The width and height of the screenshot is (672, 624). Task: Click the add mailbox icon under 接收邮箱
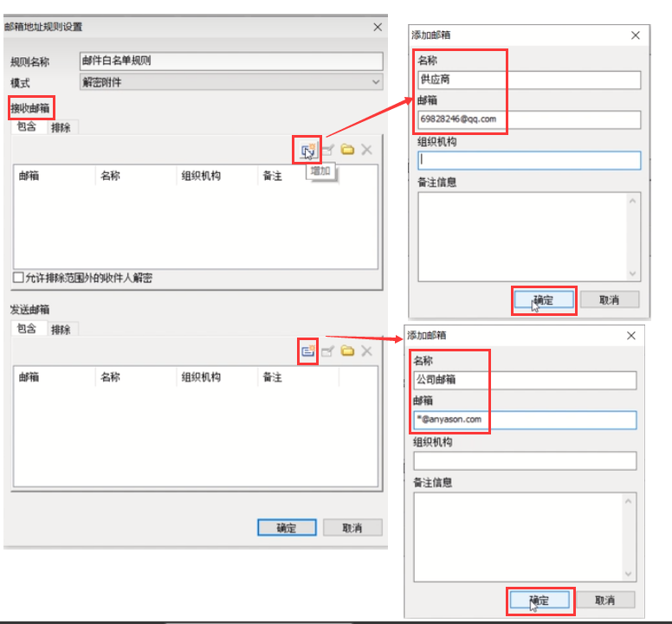[x=307, y=150]
